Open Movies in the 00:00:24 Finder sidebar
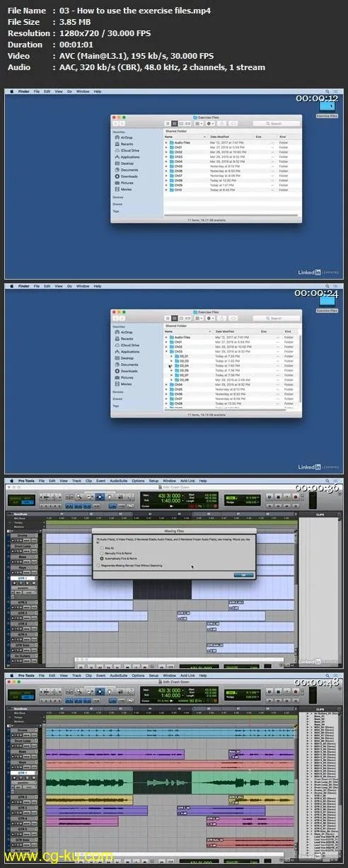The height and width of the screenshot is (868, 348). pos(124,384)
